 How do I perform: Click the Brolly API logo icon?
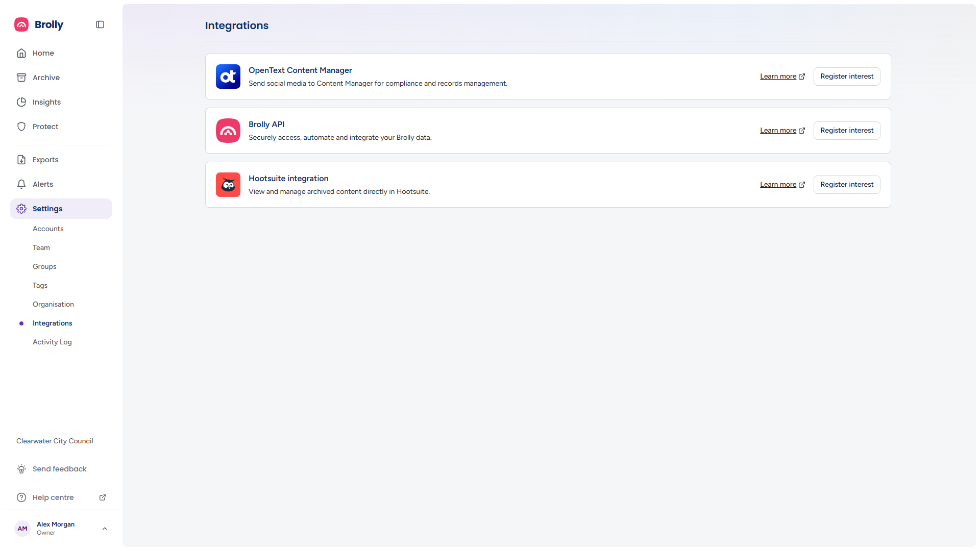coord(228,131)
